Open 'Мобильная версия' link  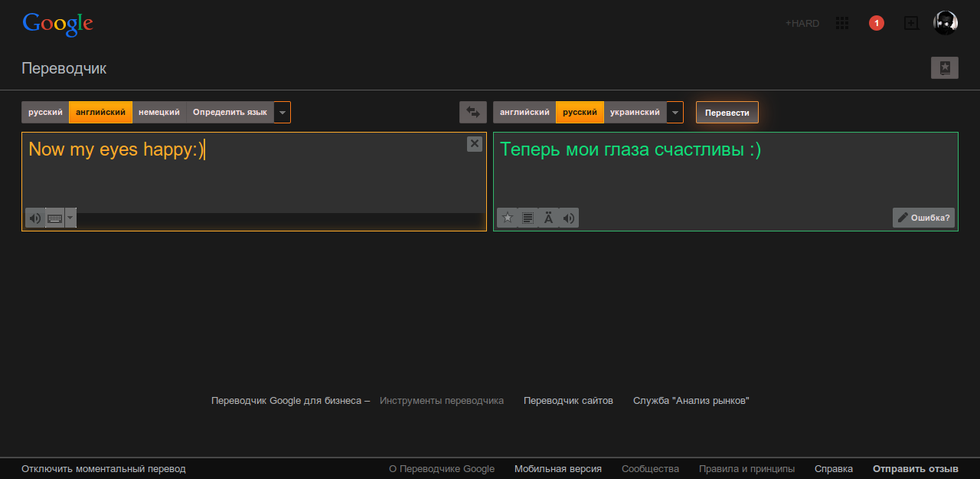point(558,468)
